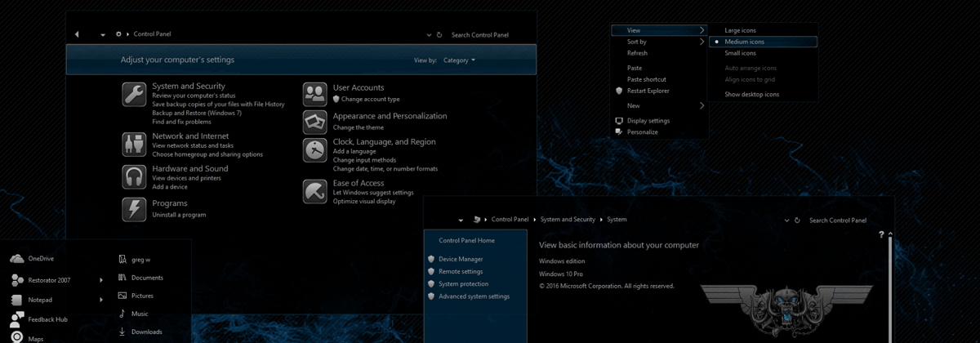Viewport: 980px width, 343px height.
Task: Click System and Security breadcrumb in System window
Action: 568,220
